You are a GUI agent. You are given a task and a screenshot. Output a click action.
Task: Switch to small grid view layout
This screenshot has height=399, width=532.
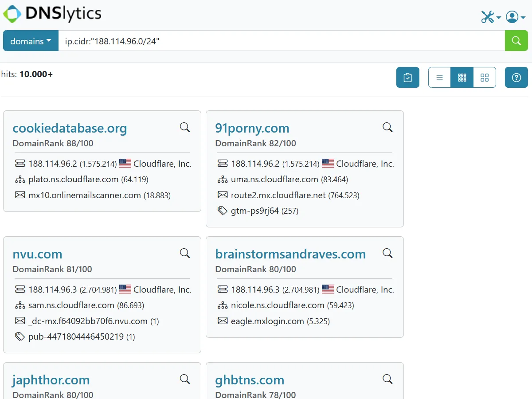click(462, 78)
